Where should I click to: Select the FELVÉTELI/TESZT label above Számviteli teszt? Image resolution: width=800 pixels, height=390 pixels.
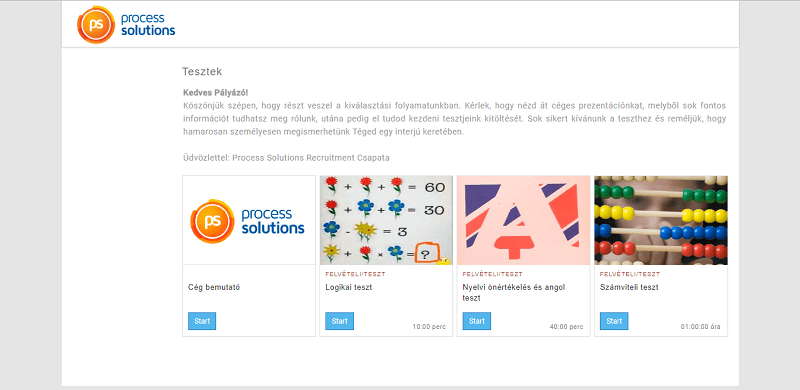[x=630, y=274]
